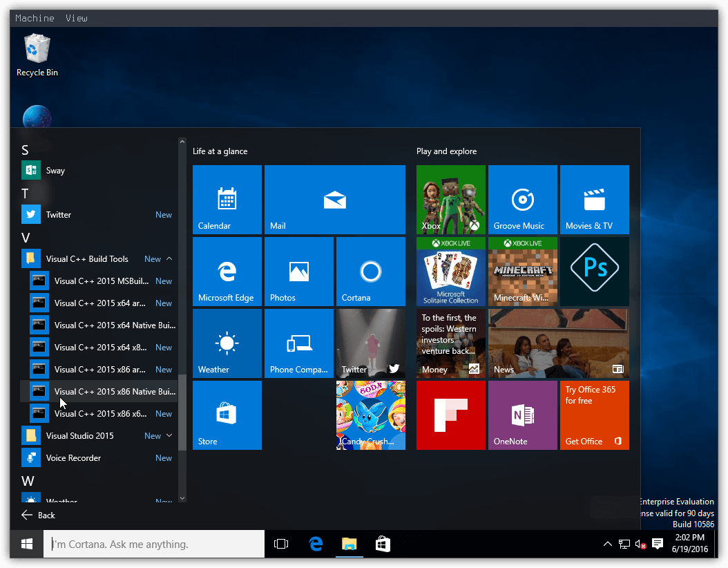The height and width of the screenshot is (568, 728).
Task: Open the Mail tile
Action: (335, 199)
